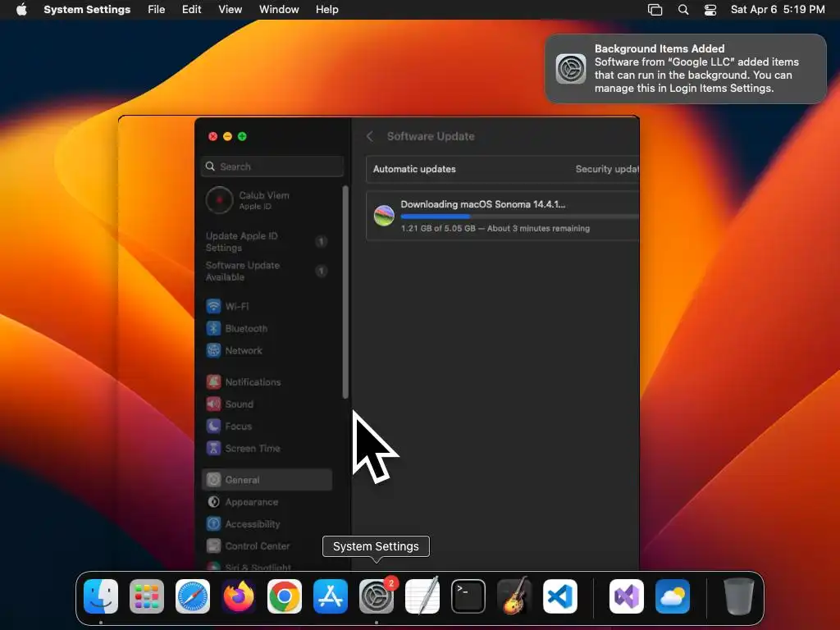Click the Automatic updates row
This screenshot has width=840, height=630.
pos(503,169)
